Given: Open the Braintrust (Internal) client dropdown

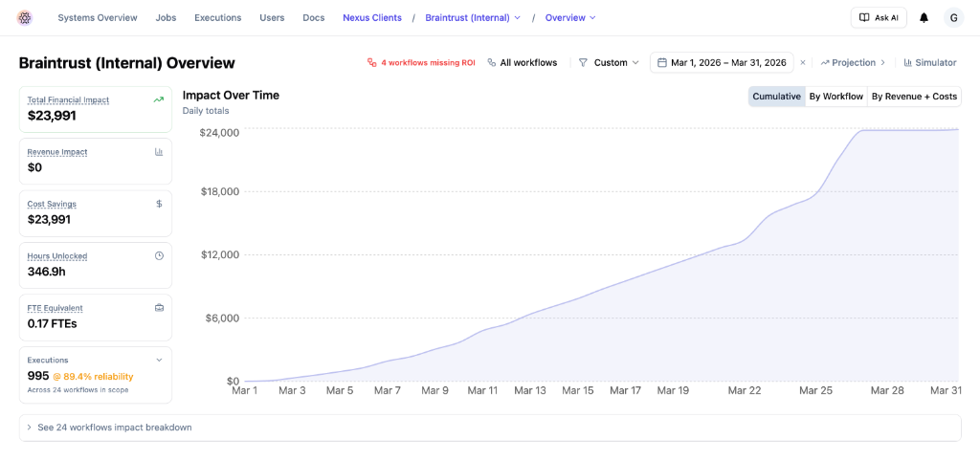Looking at the screenshot, I should pyautogui.click(x=473, y=17).
